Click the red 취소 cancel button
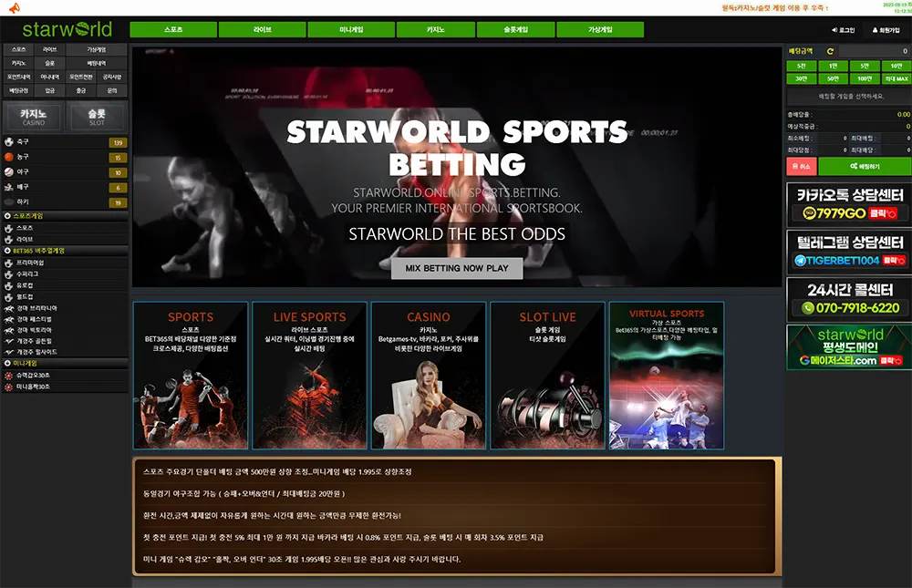Viewport: 912px width, 588px height. [802, 166]
